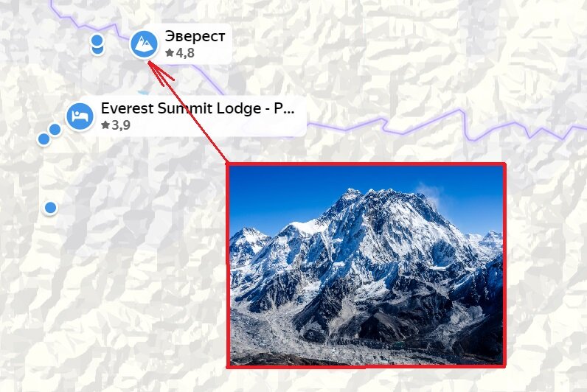Click the blue dot touching the lodge bed icon
Viewport: 587px width, 392px height.
tap(55, 130)
